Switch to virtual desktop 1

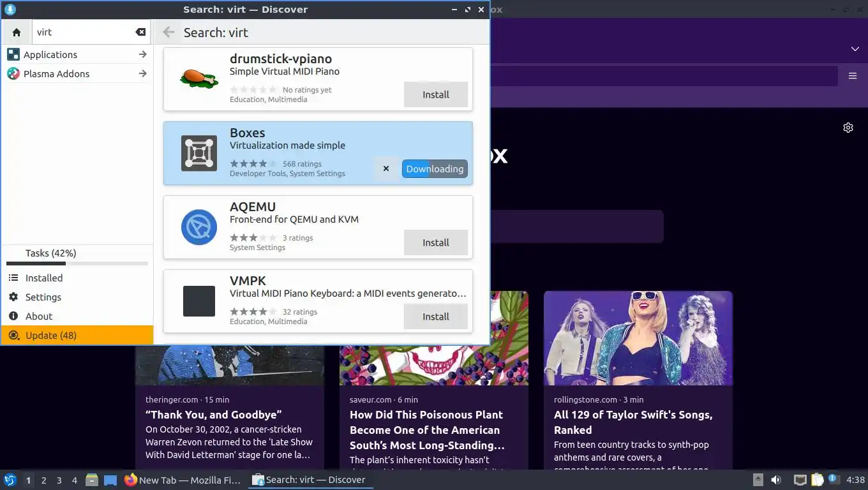click(x=28, y=480)
